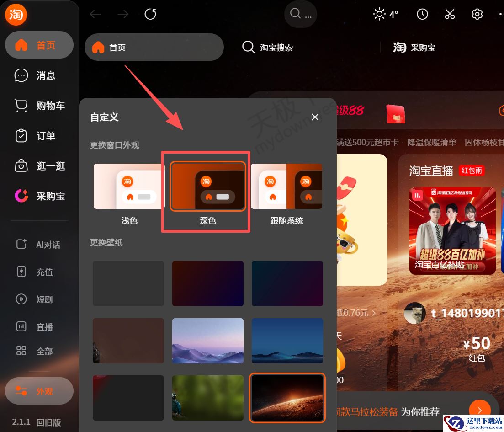Open the more options menu in top bar

coord(501,14)
